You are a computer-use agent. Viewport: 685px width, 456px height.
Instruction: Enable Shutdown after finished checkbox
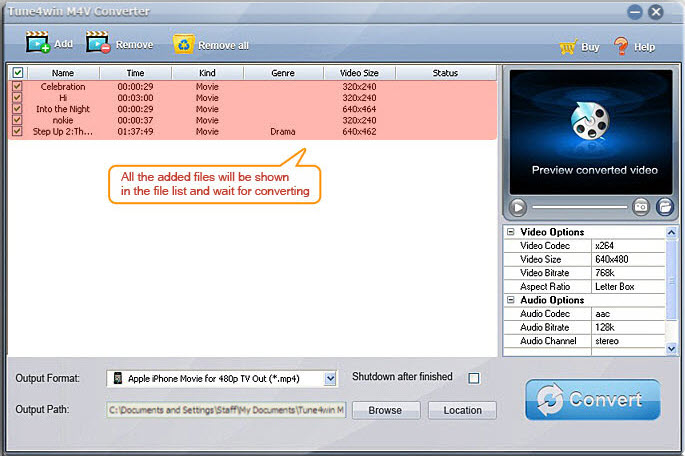(474, 378)
